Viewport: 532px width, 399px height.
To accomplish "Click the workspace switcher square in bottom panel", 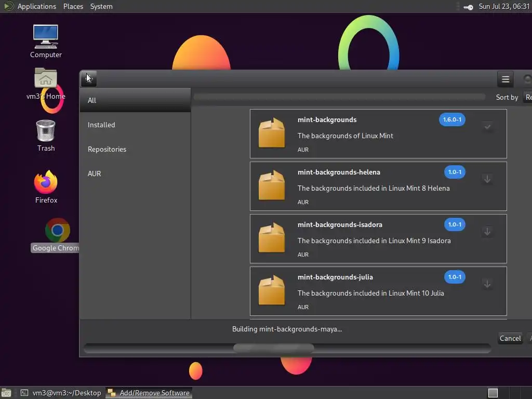I will click(493, 393).
